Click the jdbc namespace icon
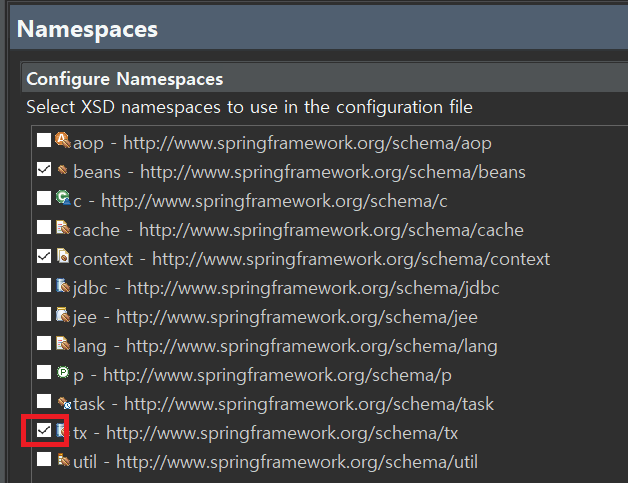 tap(63, 285)
